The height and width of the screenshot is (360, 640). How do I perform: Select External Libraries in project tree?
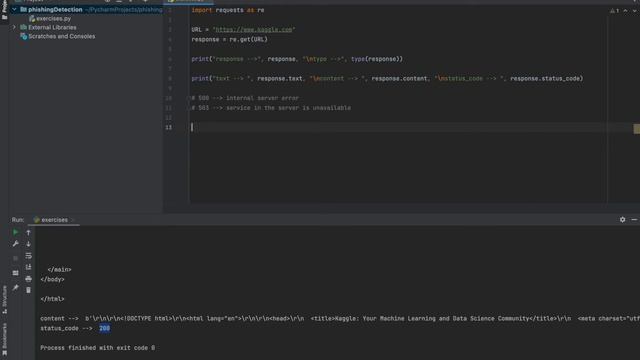(x=52, y=27)
